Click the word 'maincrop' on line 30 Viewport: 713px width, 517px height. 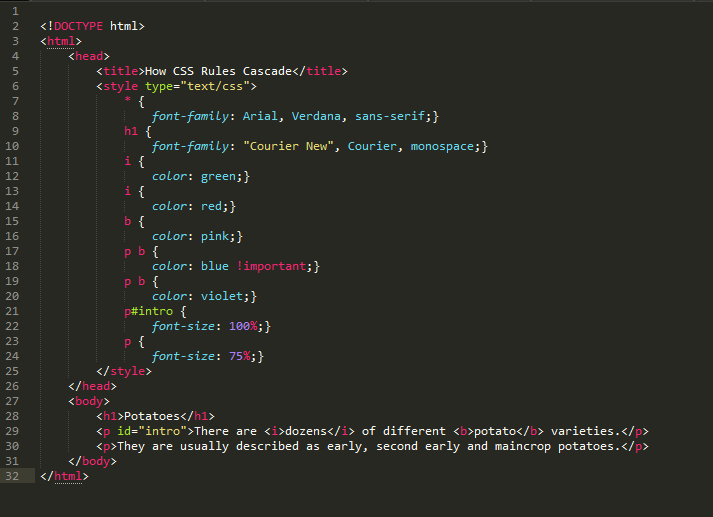[x=522, y=447]
